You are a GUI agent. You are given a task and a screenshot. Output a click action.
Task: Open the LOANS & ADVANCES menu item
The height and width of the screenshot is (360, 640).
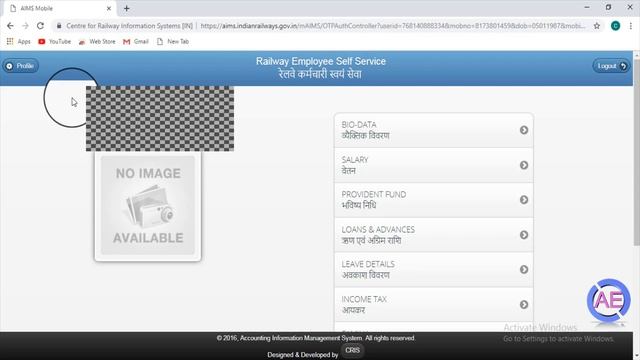point(433,235)
